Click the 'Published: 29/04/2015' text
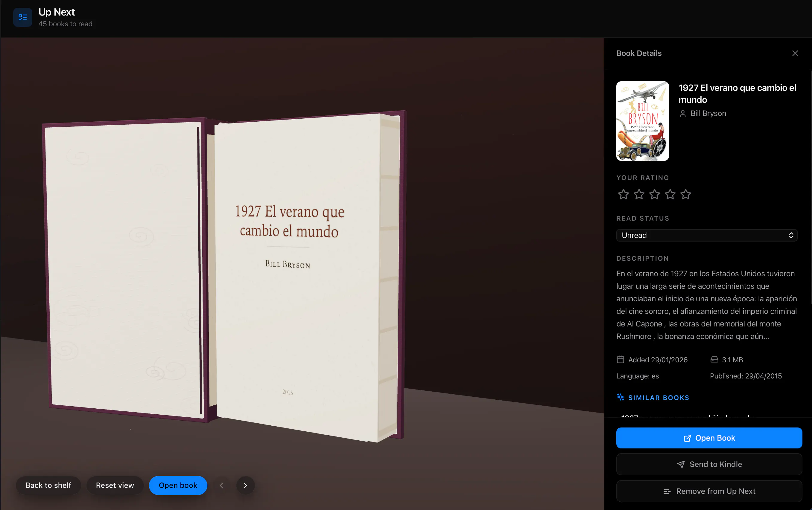The image size is (812, 510). tap(746, 376)
